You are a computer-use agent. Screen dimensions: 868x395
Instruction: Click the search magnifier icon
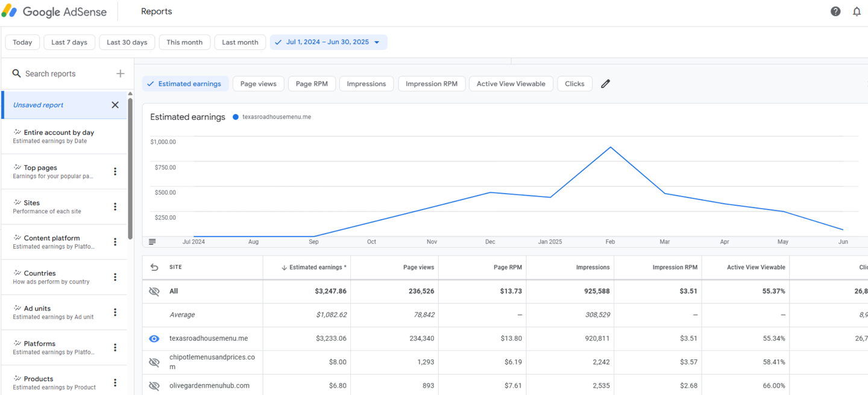17,74
